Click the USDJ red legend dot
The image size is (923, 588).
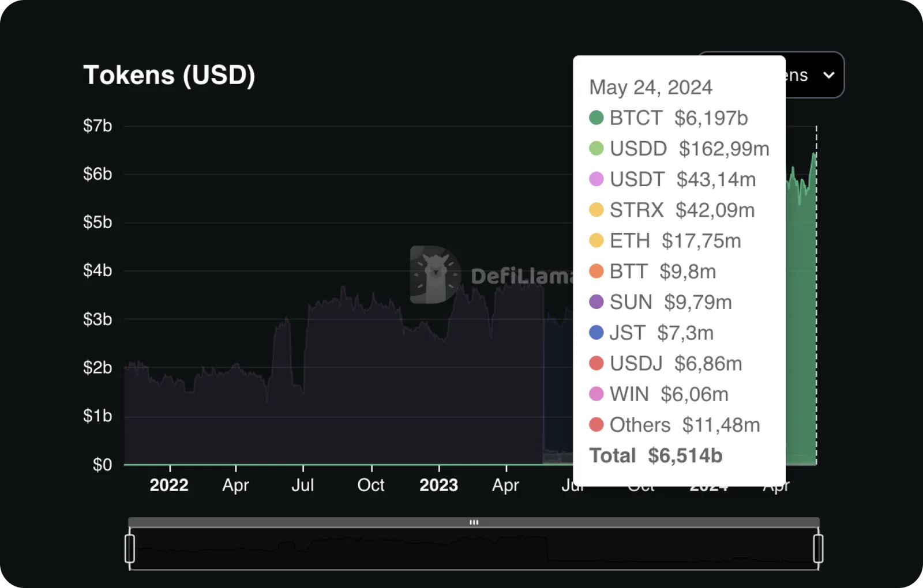point(596,363)
